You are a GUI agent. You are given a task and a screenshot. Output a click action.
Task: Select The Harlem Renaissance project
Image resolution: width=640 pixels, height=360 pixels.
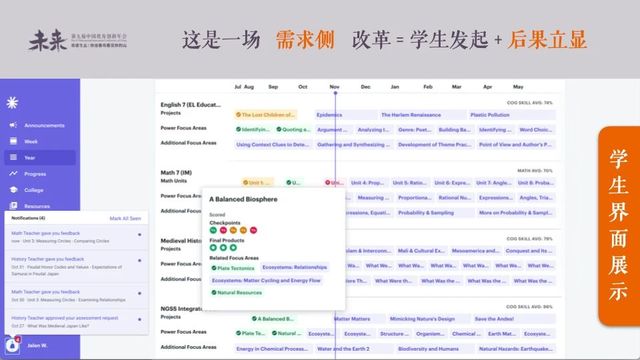411,115
